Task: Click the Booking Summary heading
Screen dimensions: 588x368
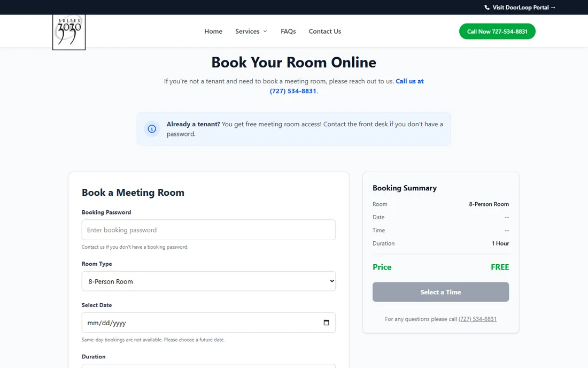Action: [405, 188]
